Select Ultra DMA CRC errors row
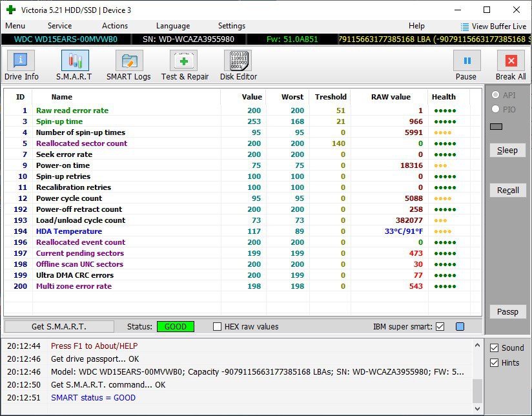Screen dimensions: 532x416 coord(243,275)
